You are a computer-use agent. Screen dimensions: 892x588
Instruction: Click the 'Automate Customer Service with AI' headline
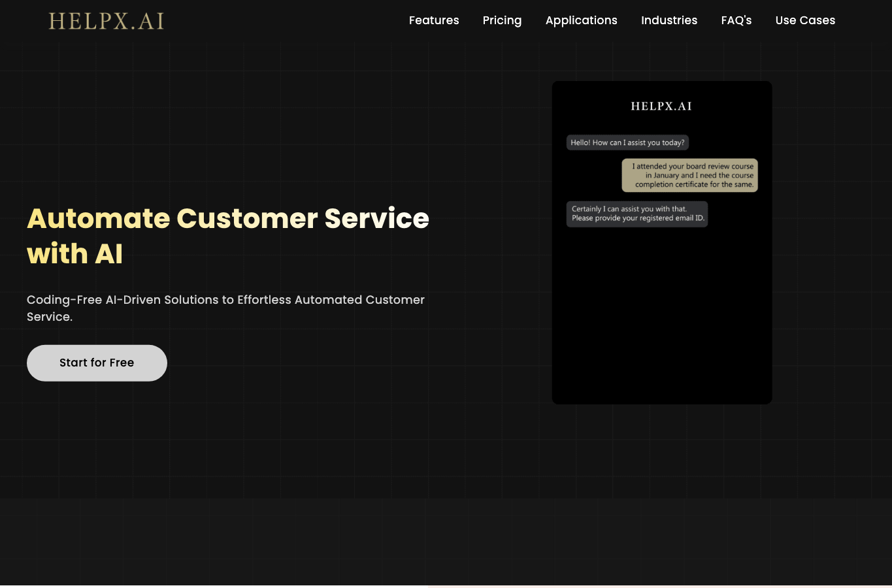pos(228,236)
